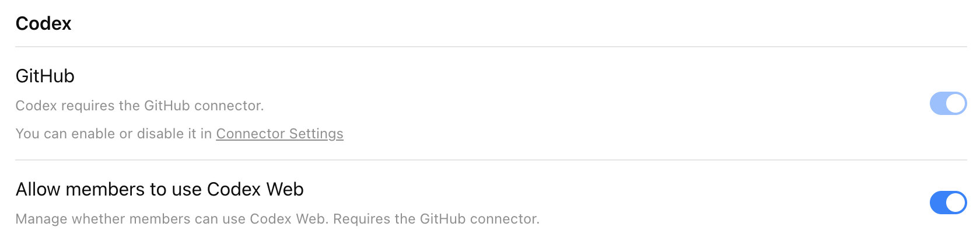Click the divider above 'Allow members to use Codex Web'
This screenshot has width=980, height=244.
point(490,160)
